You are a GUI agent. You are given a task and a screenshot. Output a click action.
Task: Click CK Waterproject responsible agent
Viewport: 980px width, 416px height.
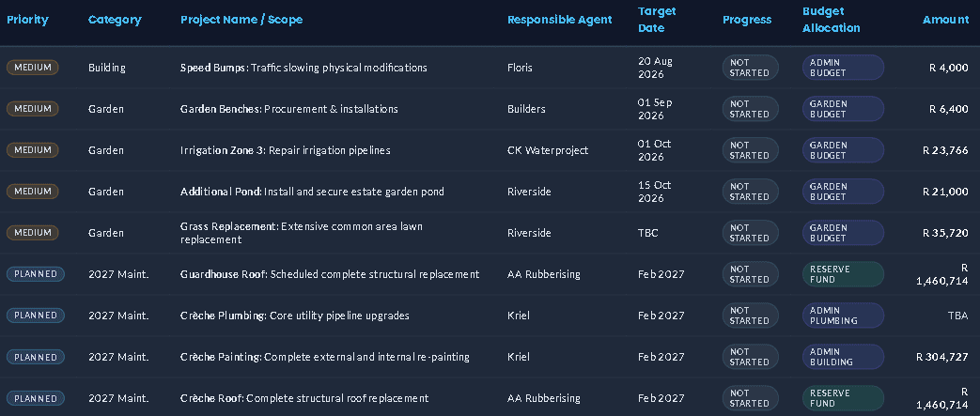pos(548,150)
